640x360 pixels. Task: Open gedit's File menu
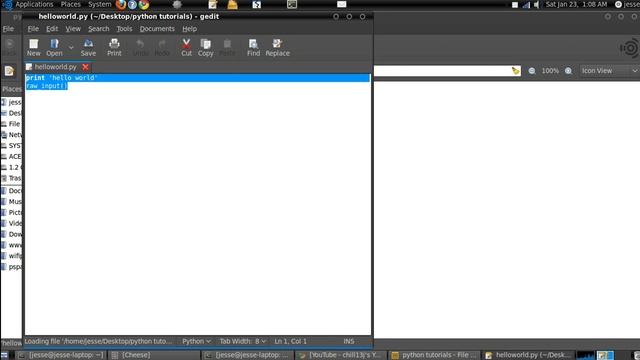click(x=33, y=29)
